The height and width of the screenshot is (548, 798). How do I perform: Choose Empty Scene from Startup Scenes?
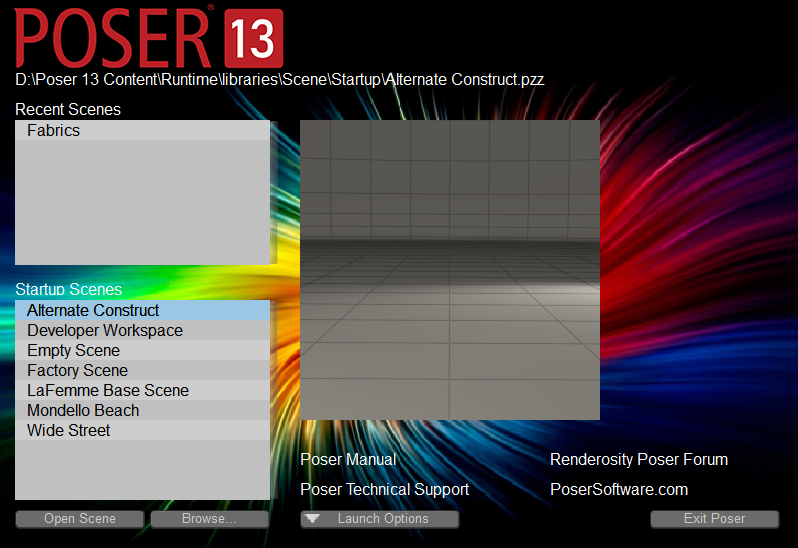click(x=142, y=350)
